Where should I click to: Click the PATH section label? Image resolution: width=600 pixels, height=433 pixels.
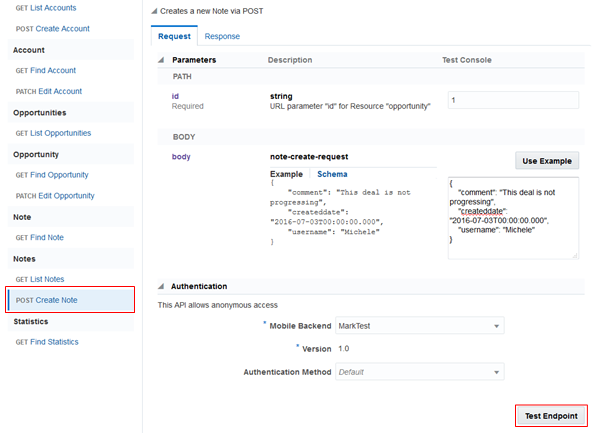pos(182,77)
